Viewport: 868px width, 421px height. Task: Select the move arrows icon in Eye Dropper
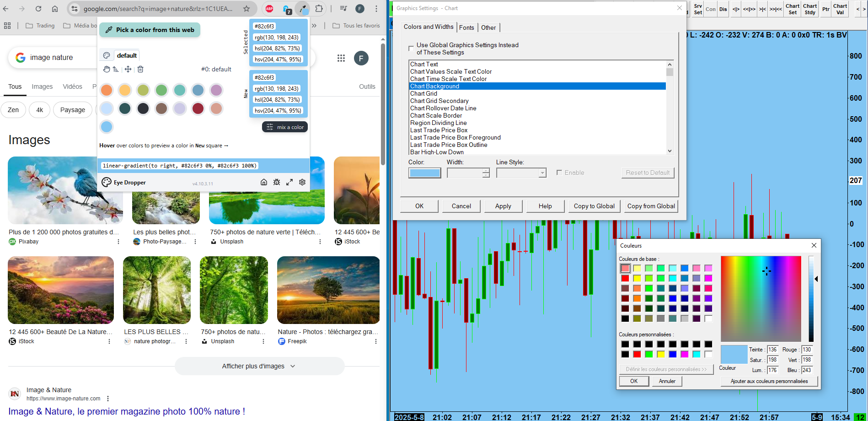128,69
